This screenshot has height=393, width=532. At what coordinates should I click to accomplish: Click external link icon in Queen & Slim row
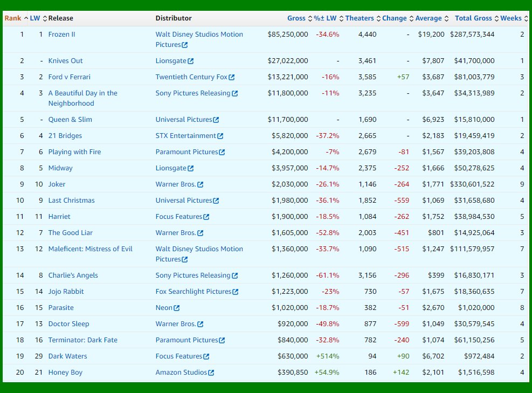coord(216,120)
